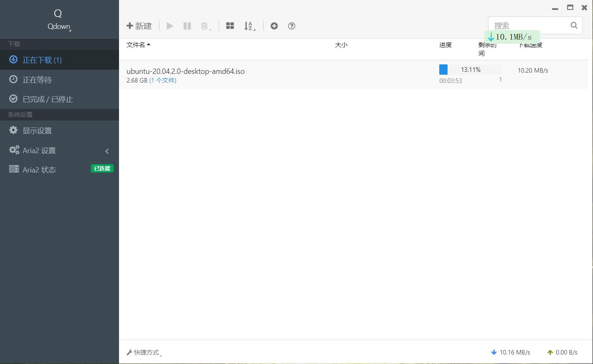
Task: Open the grid view icon in the toolbar
Action: pos(230,26)
